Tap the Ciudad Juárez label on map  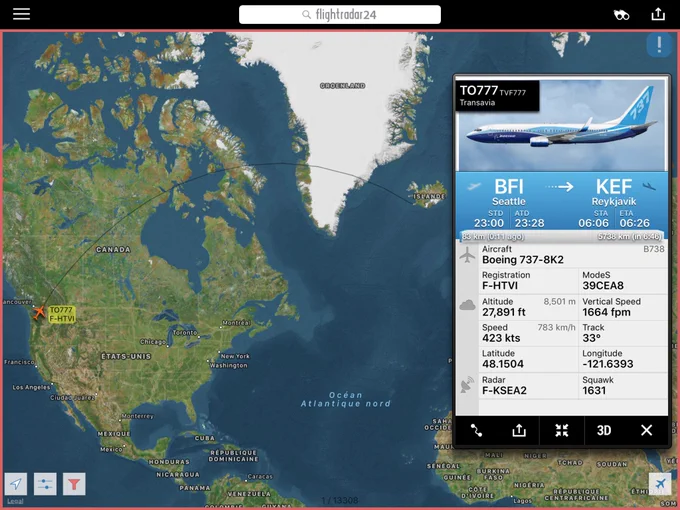(73, 398)
